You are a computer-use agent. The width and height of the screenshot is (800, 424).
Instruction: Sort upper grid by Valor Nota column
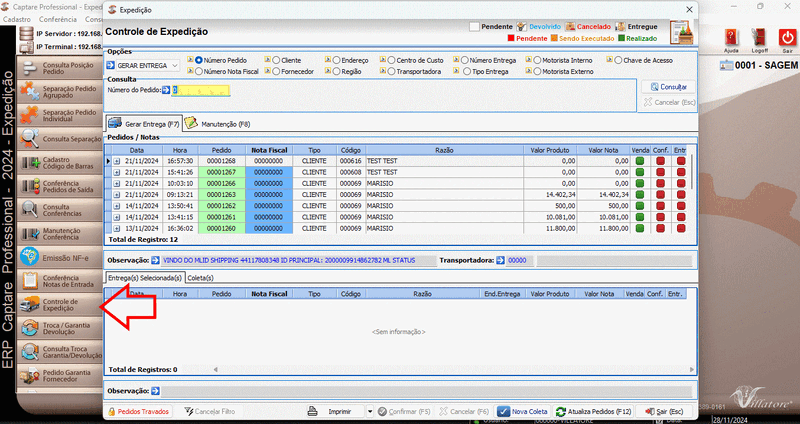coord(603,150)
